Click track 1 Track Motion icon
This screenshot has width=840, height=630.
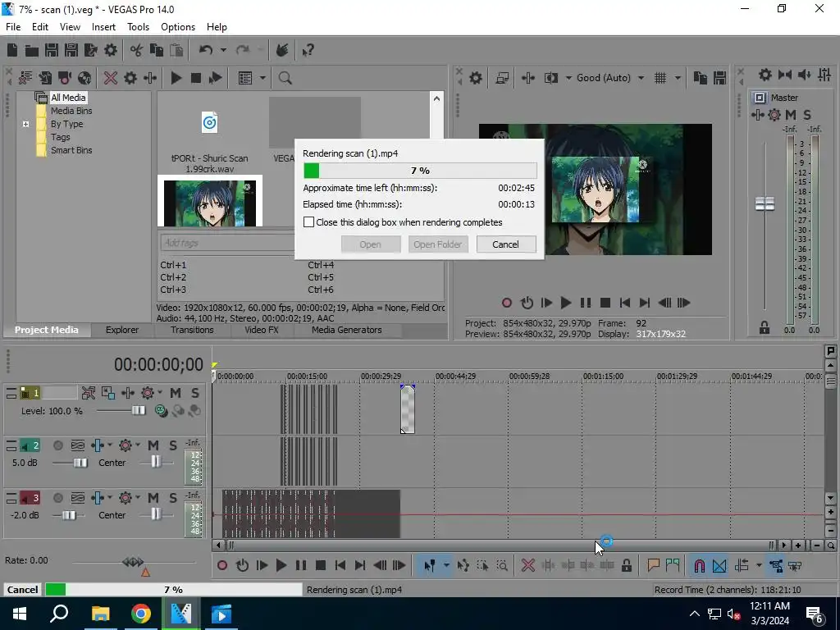[x=107, y=393]
